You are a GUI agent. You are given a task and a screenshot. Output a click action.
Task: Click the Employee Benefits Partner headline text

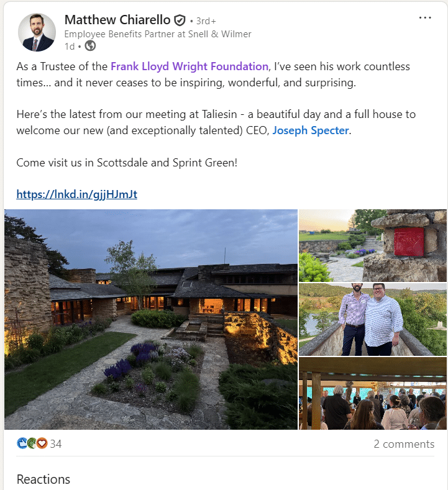pos(158,34)
